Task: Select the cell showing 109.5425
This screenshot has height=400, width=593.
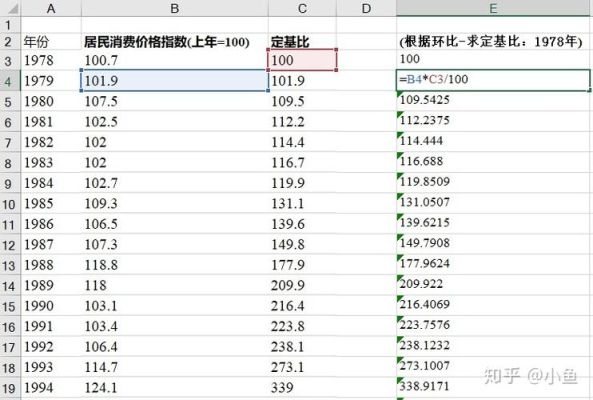Action: point(493,100)
